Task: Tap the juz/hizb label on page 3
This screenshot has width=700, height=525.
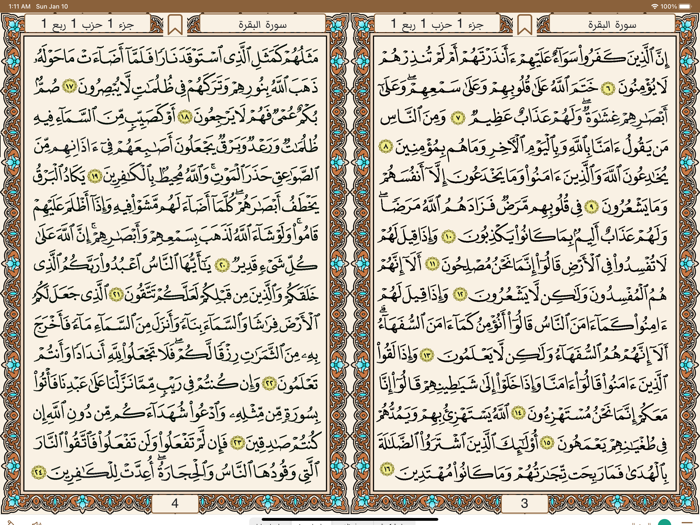Action: [x=437, y=24]
